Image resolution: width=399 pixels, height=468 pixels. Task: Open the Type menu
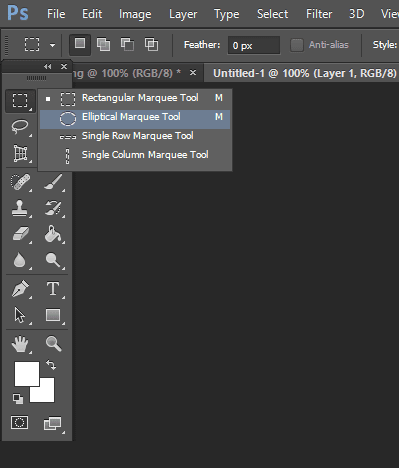[x=227, y=14]
